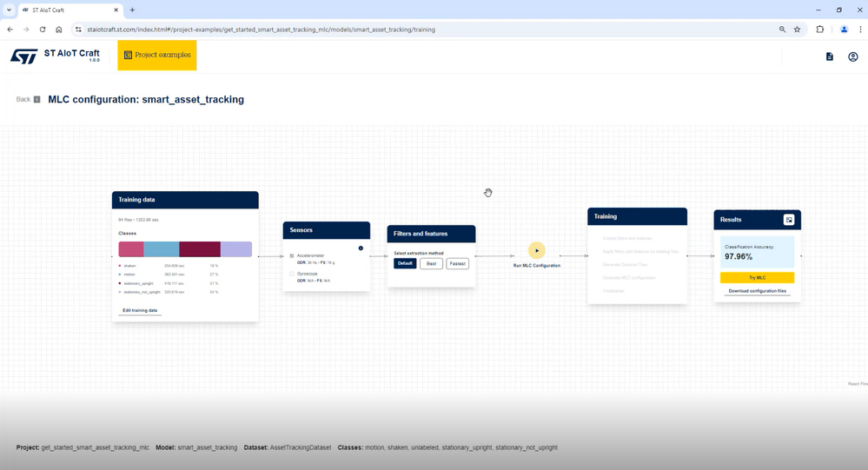
Task: Click the lavender stationary_not_upright bar segment
Action: (x=236, y=249)
